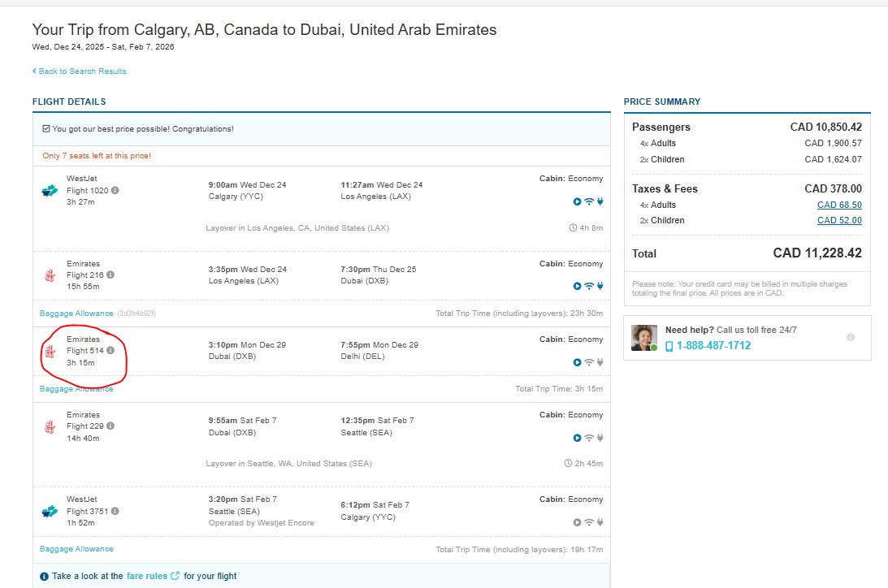Click entertainment play icon on Flight 229 row
The image size is (888, 588).
point(577,438)
